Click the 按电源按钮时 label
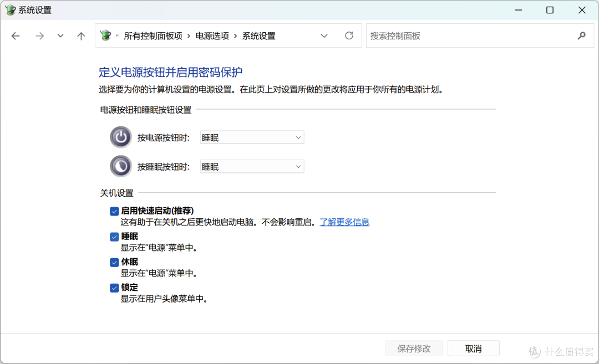This screenshot has width=599, height=364. coord(164,138)
